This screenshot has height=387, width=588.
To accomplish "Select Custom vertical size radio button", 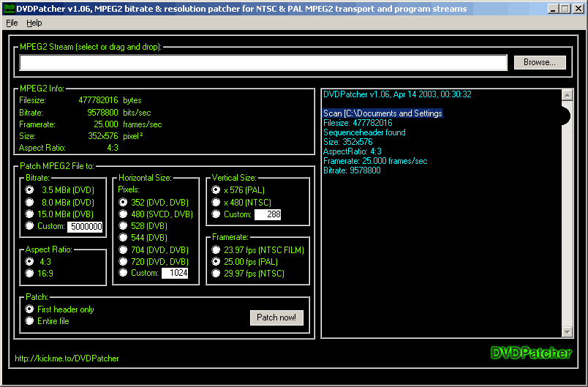I will click(216, 214).
